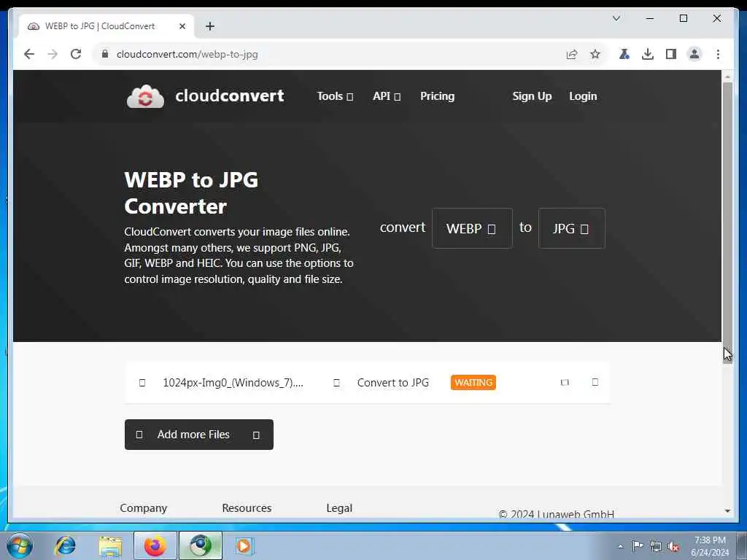
Task: Toggle the browser side panel icon
Action: tap(671, 54)
